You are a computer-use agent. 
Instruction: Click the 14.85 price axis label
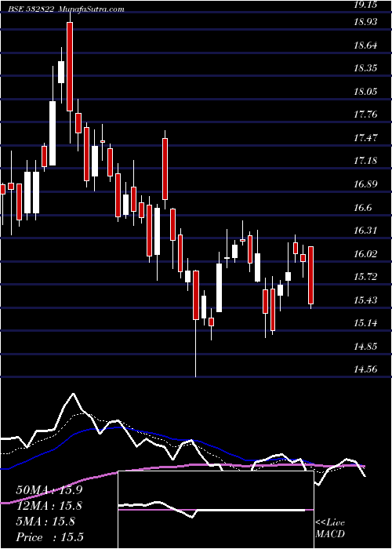coord(366,347)
